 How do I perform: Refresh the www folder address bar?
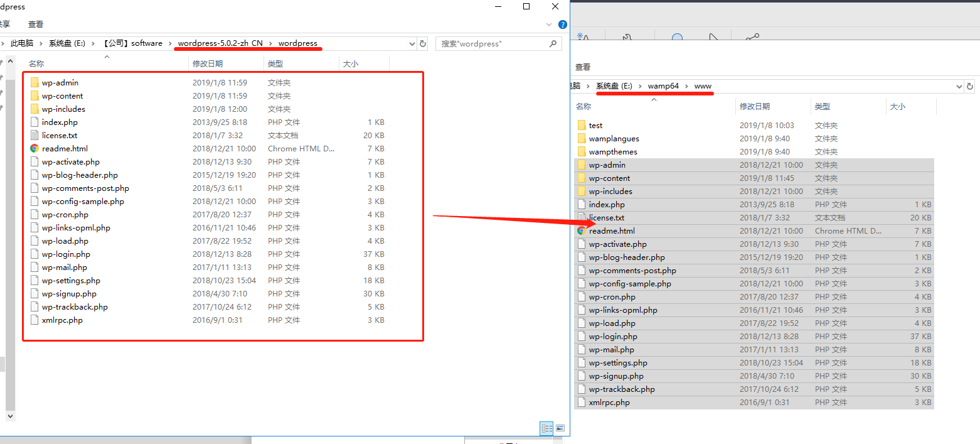pos(970,86)
